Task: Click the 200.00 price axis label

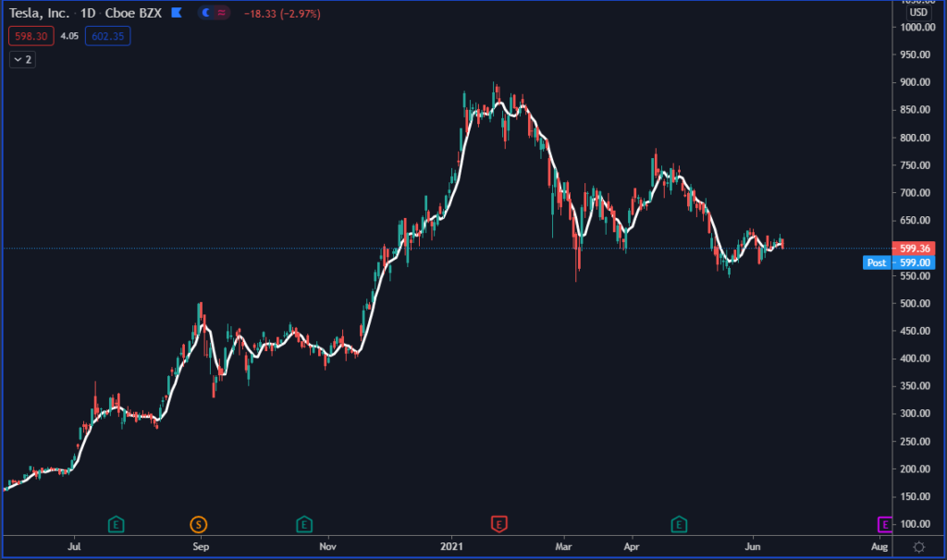Action: pyautogui.click(x=915, y=469)
